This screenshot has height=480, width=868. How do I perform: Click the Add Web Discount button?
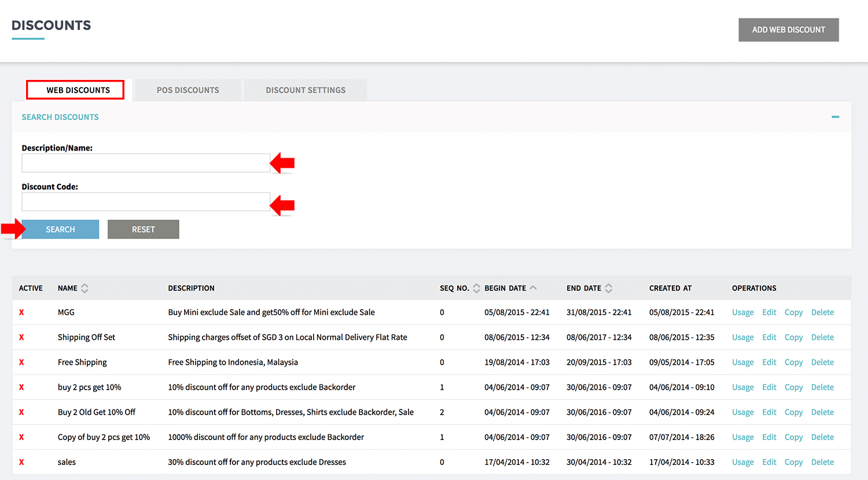[x=788, y=30]
